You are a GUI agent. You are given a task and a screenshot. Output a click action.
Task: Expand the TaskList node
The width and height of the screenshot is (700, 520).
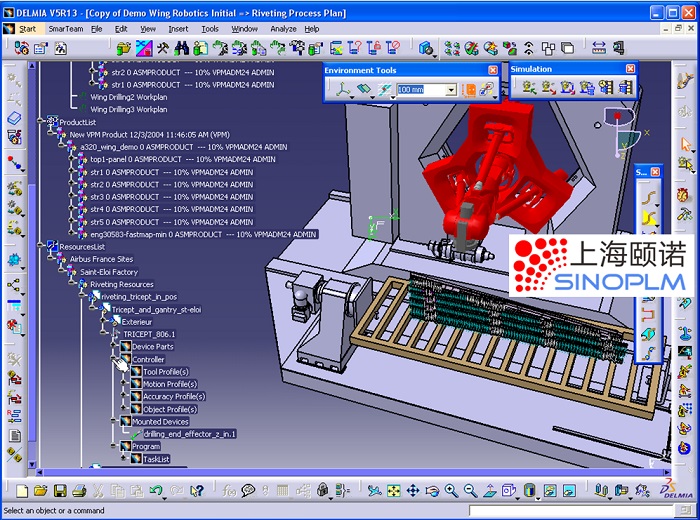(x=125, y=458)
